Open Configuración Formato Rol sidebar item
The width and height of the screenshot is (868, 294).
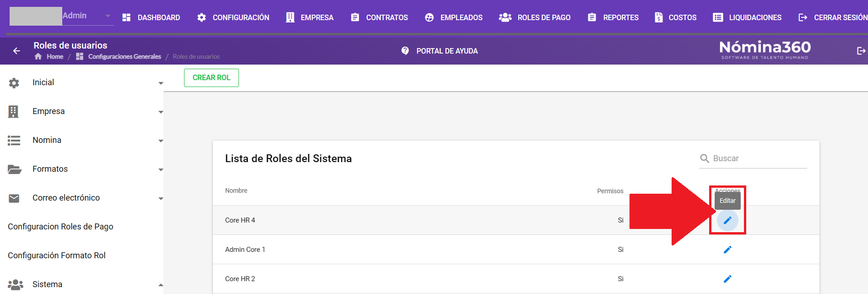click(57, 256)
